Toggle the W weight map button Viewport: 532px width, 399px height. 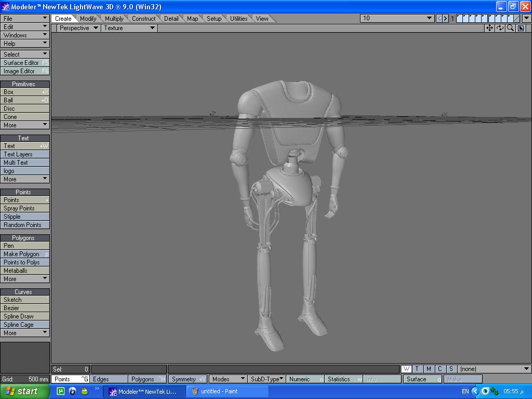[406, 369]
